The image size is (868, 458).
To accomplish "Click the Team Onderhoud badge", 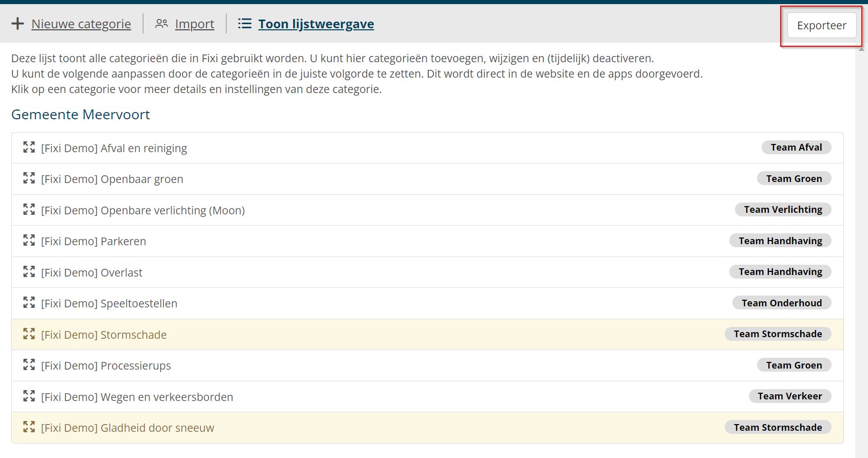I will click(782, 303).
